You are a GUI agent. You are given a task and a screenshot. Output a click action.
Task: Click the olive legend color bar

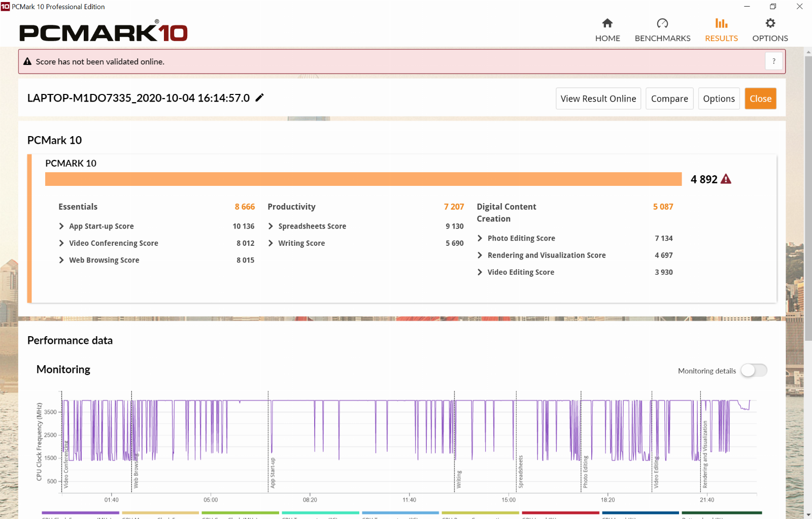pos(480,513)
